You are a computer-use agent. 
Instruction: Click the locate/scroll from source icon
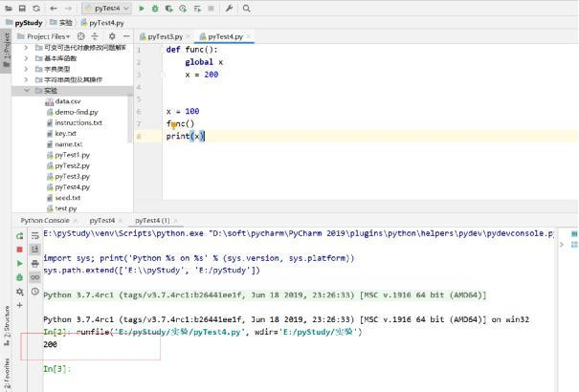pyautogui.click(x=80, y=36)
